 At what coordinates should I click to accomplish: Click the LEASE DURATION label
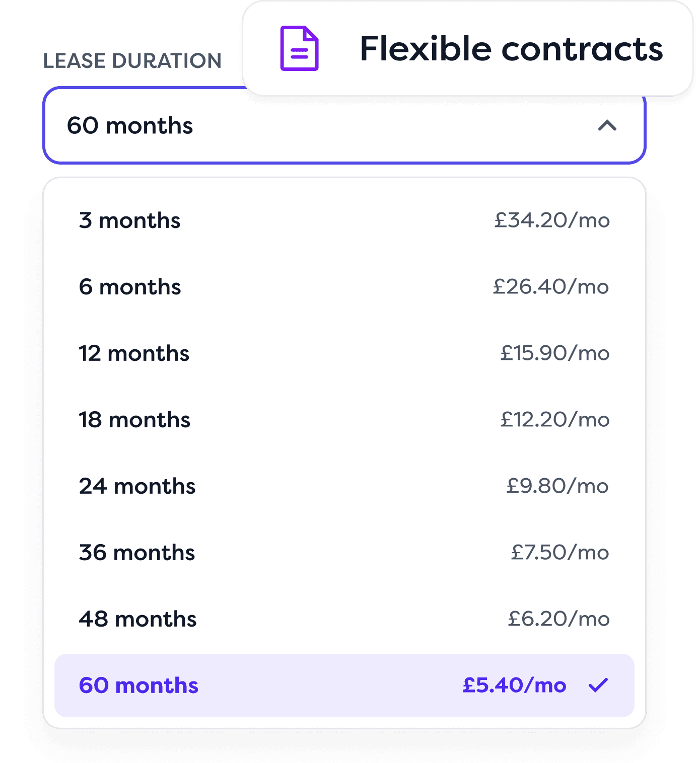pos(132,61)
